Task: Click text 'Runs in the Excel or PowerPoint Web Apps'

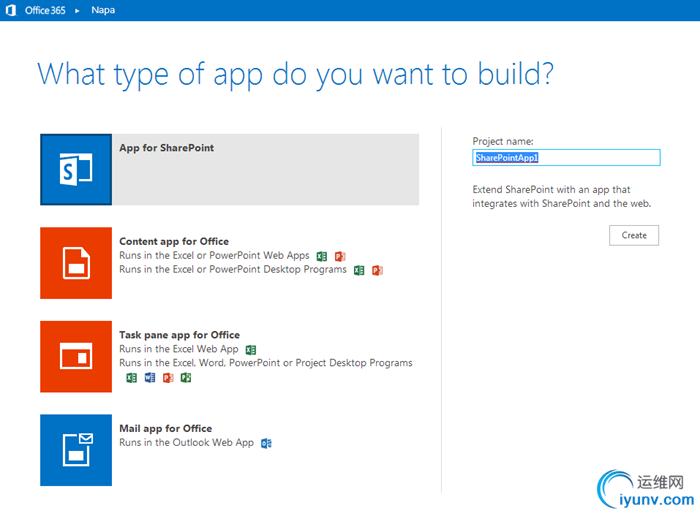Action: click(x=214, y=255)
